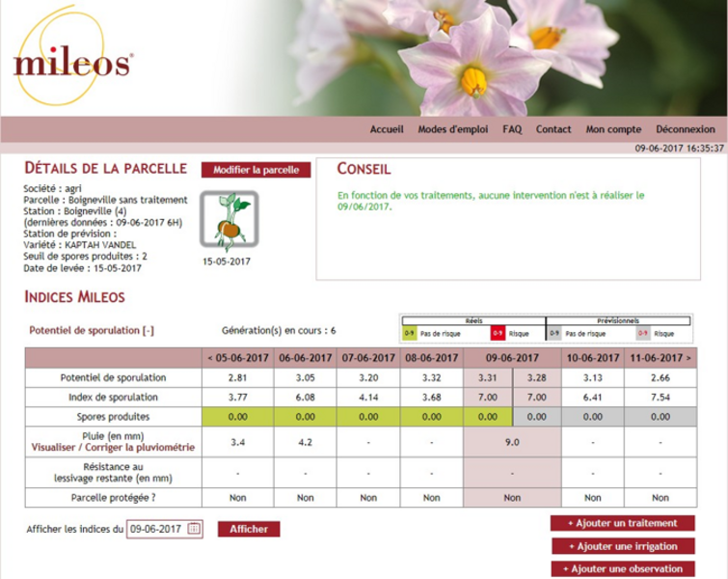Go to next dates via '11-06-2017 >' header
The width and height of the screenshot is (728, 579).
(660, 357)
